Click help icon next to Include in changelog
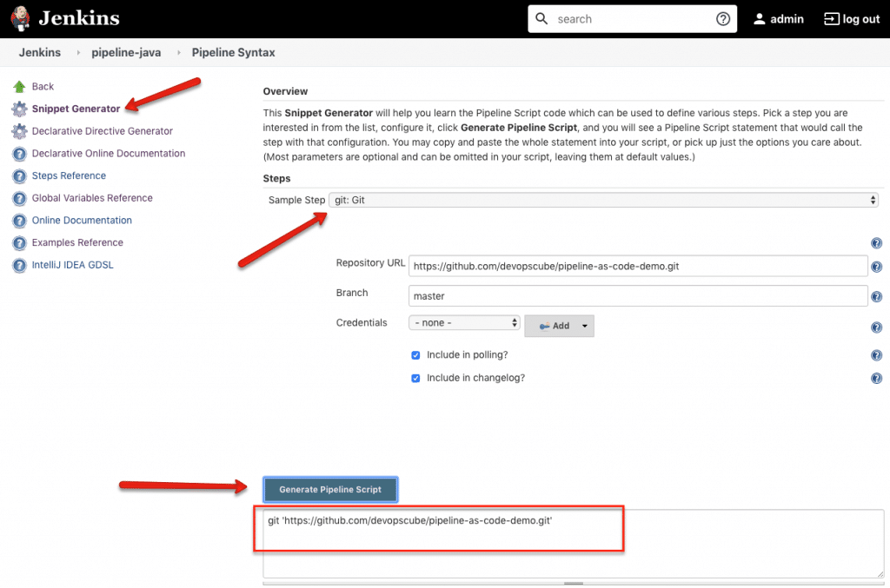This screenshot has height=588, width=890. (876, 379)
